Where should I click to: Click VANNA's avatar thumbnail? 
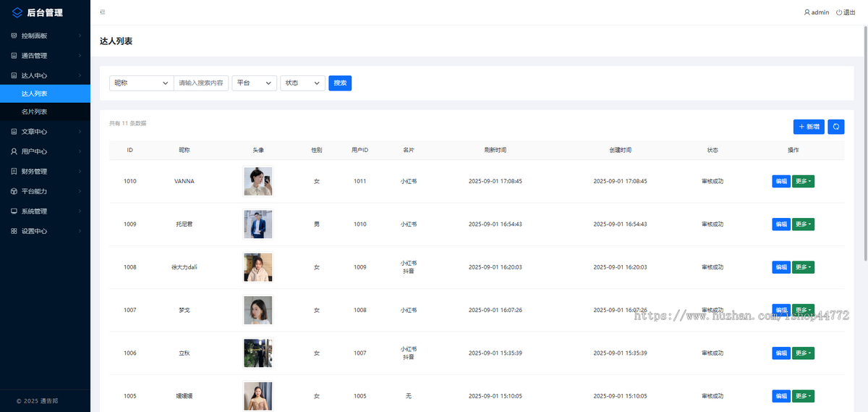click(x=258, y=181)
